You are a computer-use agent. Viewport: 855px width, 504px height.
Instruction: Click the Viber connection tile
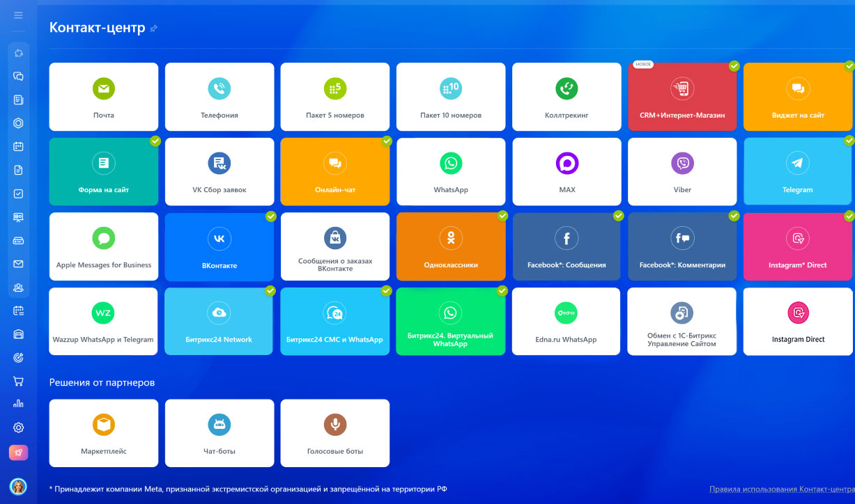click(x=682, y=172)
